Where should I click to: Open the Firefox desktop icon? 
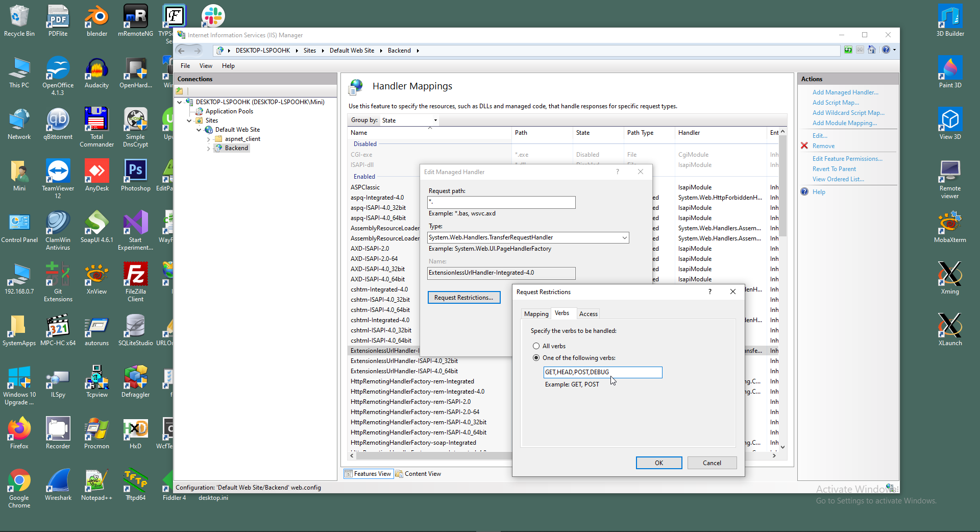(x=19, y=433)
